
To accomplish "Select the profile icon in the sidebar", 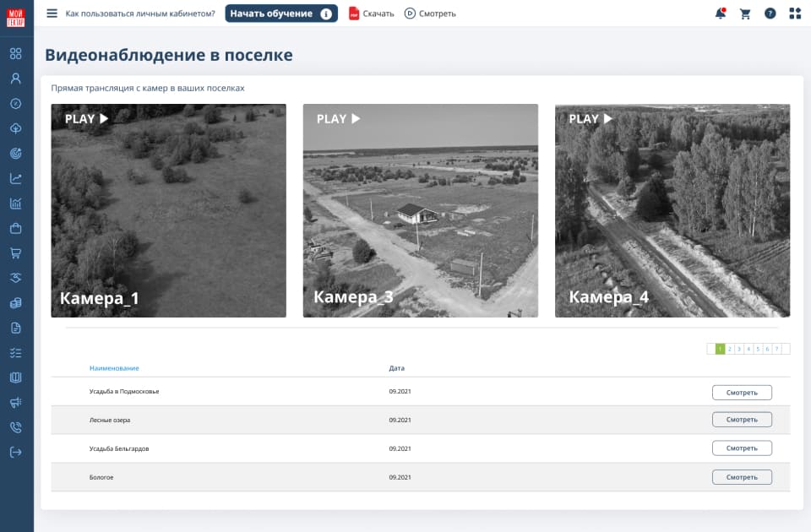I will (x=15, y=79).
